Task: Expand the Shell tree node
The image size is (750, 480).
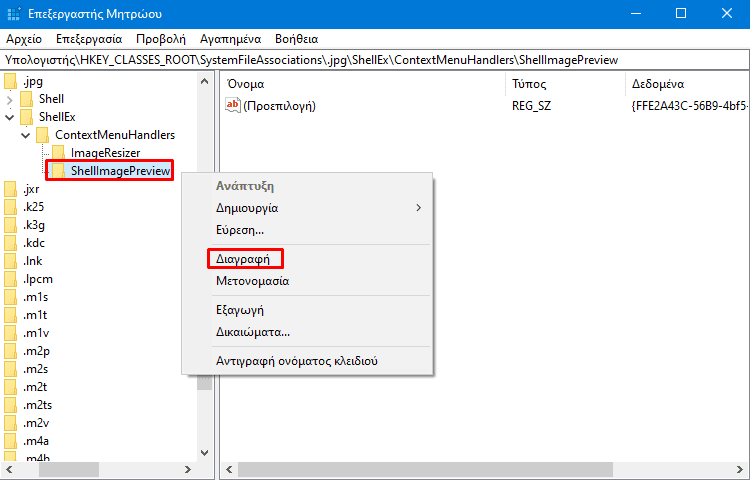Action: pyautogui.click(x=10, y=99)
